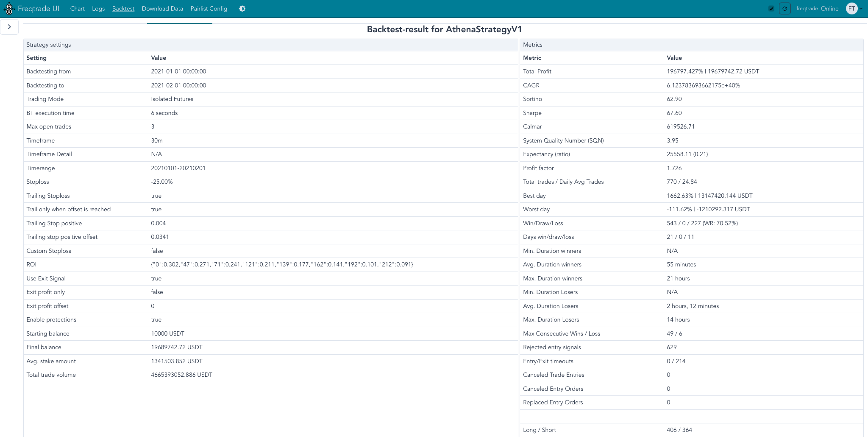Toggle the dark/light theme icon
Screen dimensions: 868x437
(242, 9)
